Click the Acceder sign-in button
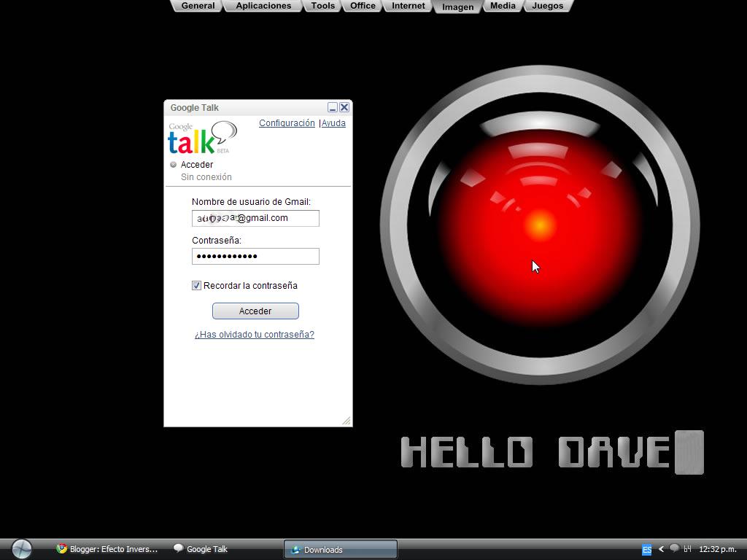Image resolution: width=747 pixels, height=560 pixels. point(255,311)
